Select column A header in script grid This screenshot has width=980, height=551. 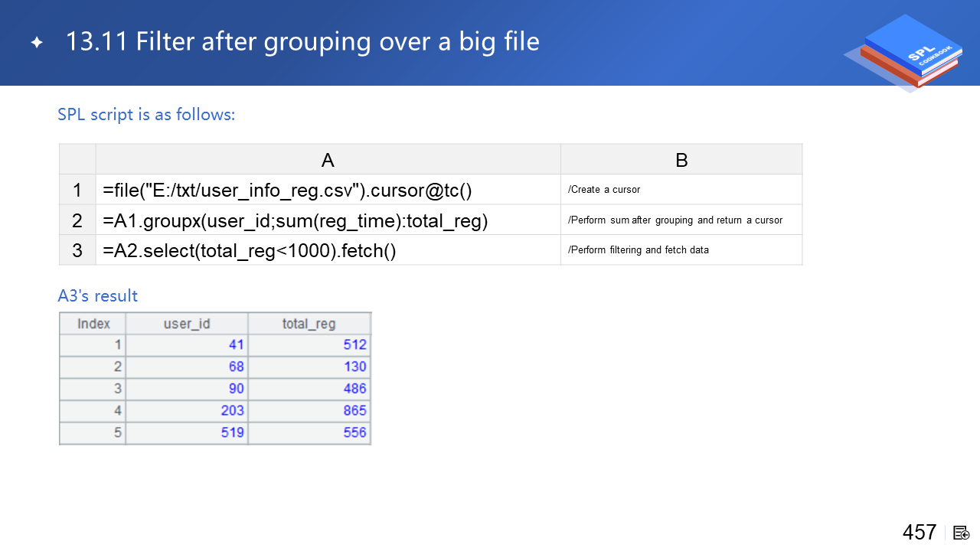(x=328, y=160)
